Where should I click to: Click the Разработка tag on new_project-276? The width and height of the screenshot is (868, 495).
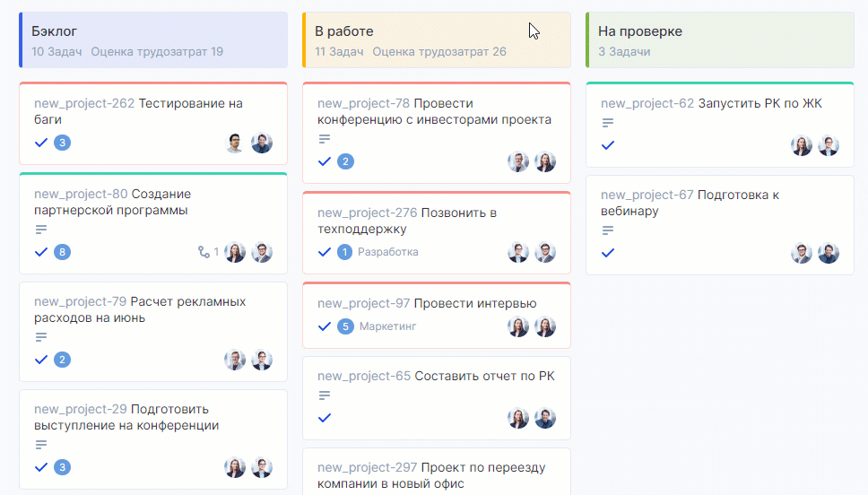pyautogui.click(x=388, y=253)
